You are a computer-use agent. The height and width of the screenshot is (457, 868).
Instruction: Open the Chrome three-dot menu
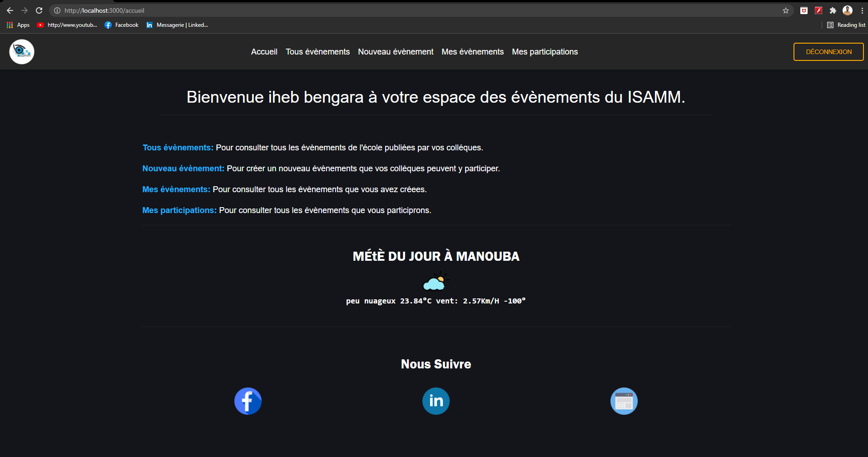click(x=863, y=10)
